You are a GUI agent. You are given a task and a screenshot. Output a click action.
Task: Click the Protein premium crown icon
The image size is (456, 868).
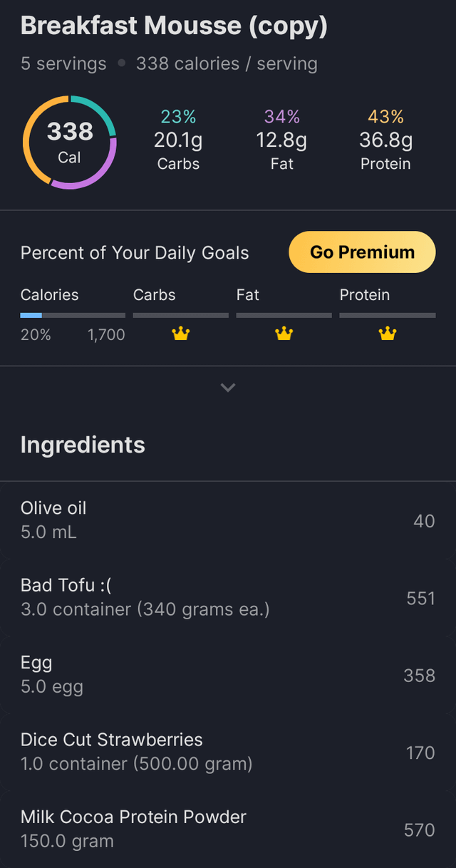pos(388,334)
